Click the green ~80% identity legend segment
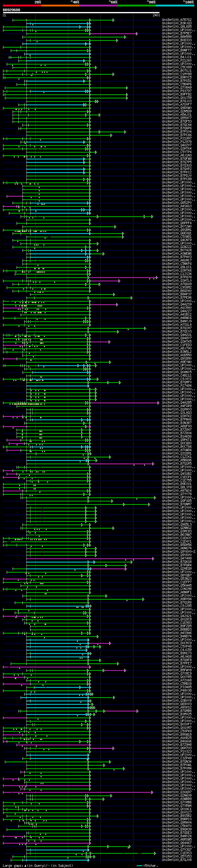This screenshot has width=197, height=868. pos(137,6)
